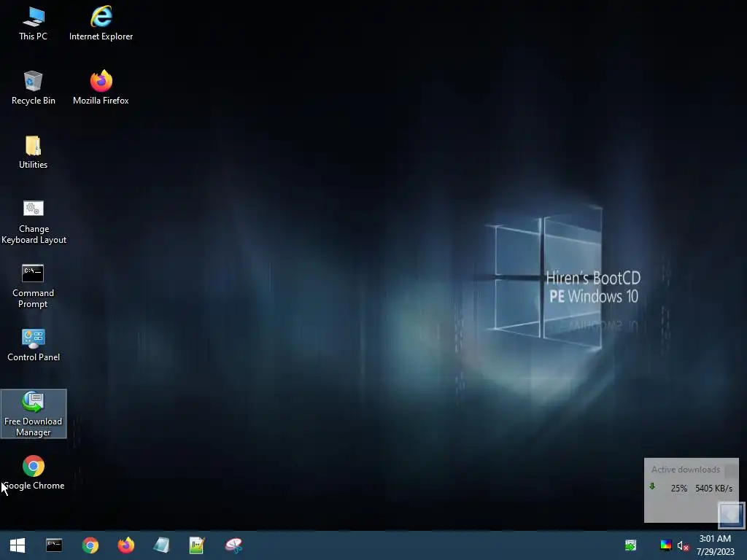Screen dimensions: 747x560
Task: Select Command Prompt desktop shortcut
Action: click(x=33, y=286)
